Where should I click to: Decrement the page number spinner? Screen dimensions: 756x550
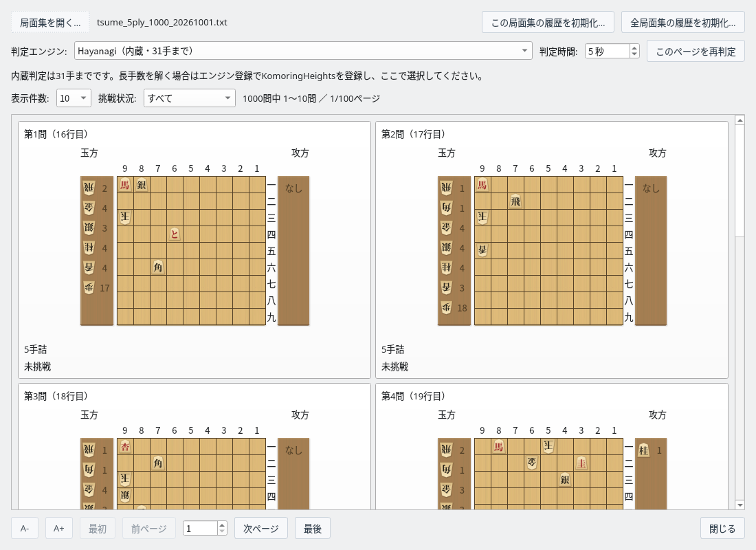coord(222,531)
